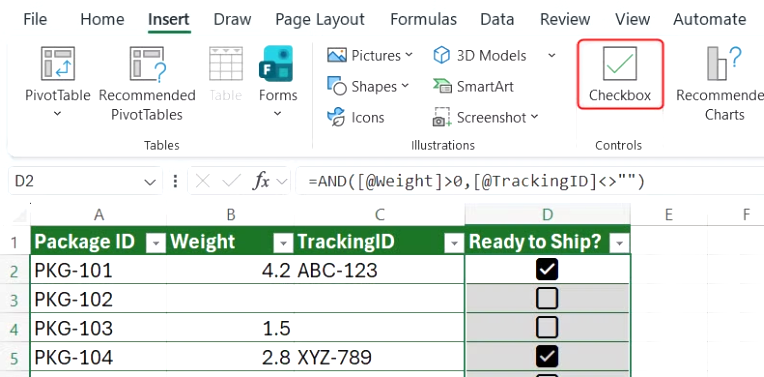Uncheck the PKG-104 ready checkbox
Screen dimensions: 764x377
pos(547,357)
